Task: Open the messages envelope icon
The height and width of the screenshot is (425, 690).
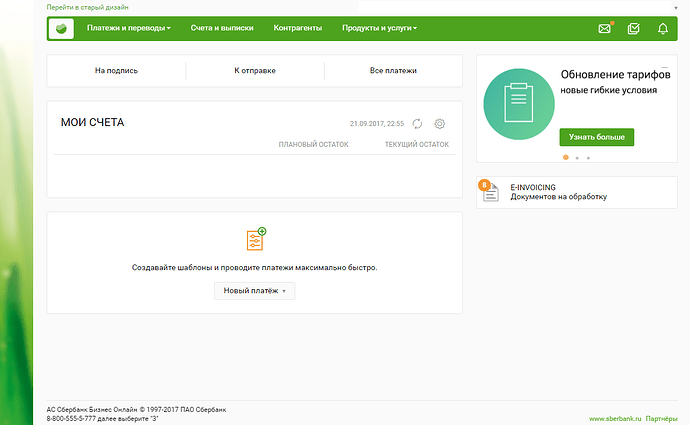Action: (605, 29)
